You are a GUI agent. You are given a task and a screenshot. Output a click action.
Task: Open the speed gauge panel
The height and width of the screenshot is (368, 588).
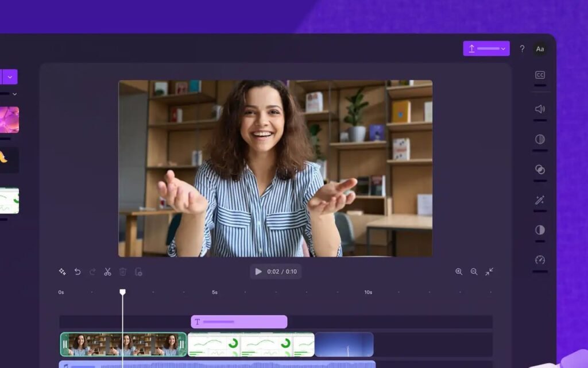[x=540, y=260]
